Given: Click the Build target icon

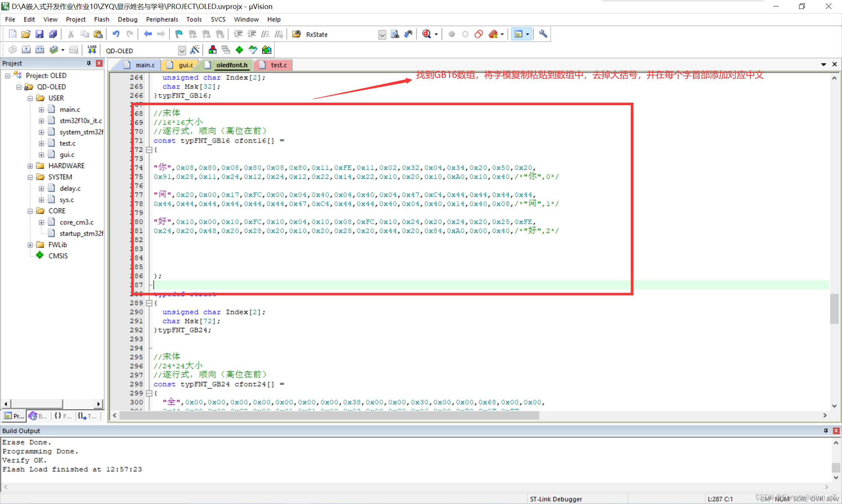Looking at the screenshot, I should (26, 50).
